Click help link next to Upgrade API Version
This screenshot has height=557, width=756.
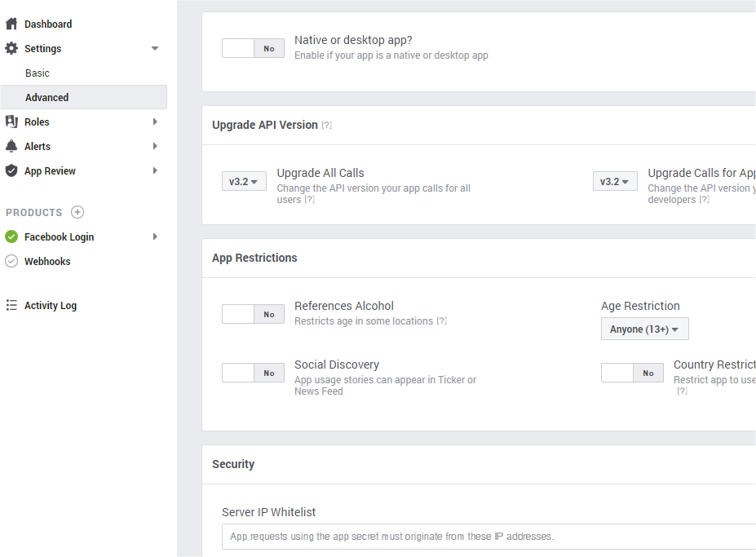point(326,126)
